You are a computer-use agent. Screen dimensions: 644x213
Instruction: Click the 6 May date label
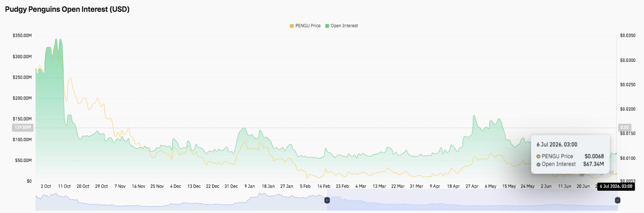pos(491,187)
